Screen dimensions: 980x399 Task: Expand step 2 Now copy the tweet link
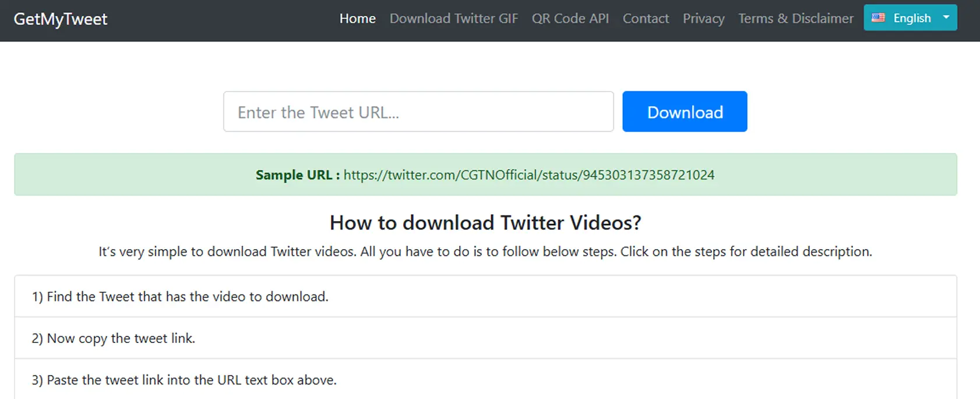[x=485, y=338]
